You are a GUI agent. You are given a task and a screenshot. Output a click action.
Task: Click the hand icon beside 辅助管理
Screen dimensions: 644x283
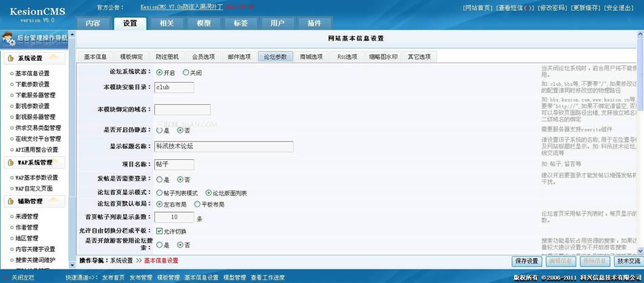point(10,201)
